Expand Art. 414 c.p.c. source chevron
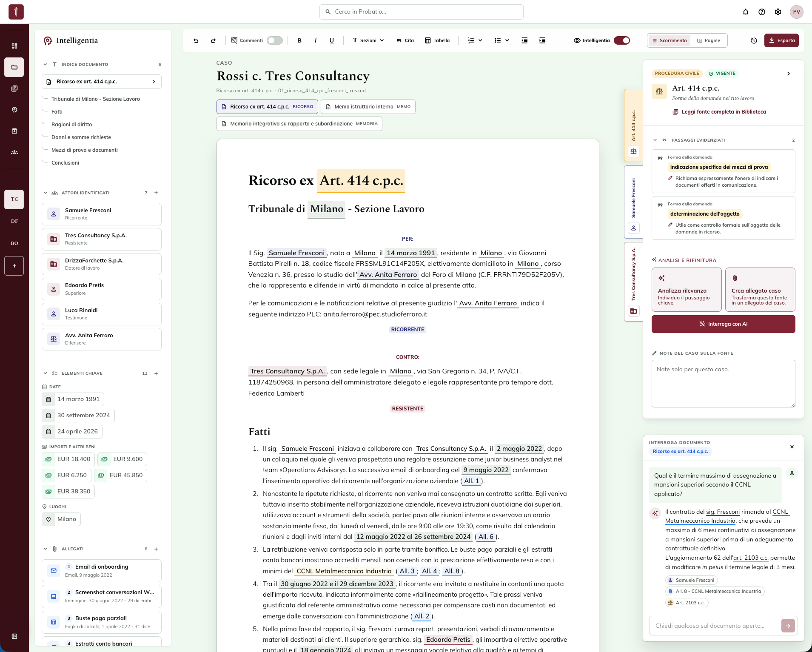Image resolution: width=812 pixels, height=652 pixels. pos(789,74)
